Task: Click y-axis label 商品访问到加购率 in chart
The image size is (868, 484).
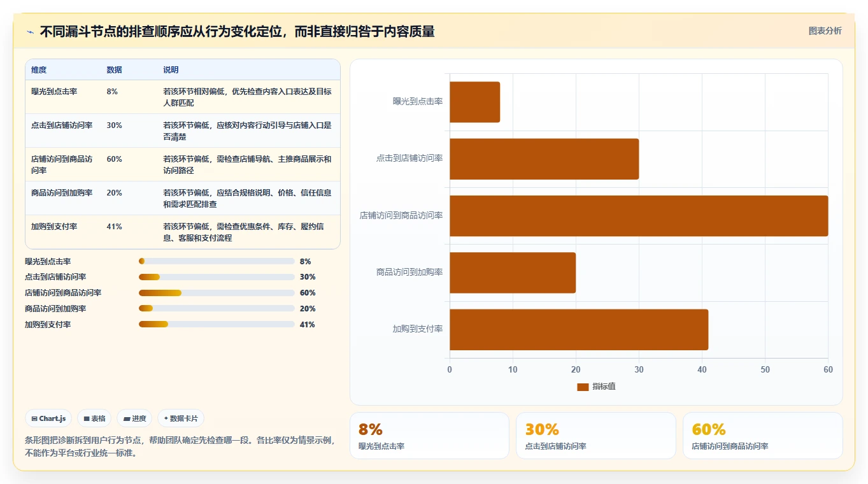Action: (409, 273)
